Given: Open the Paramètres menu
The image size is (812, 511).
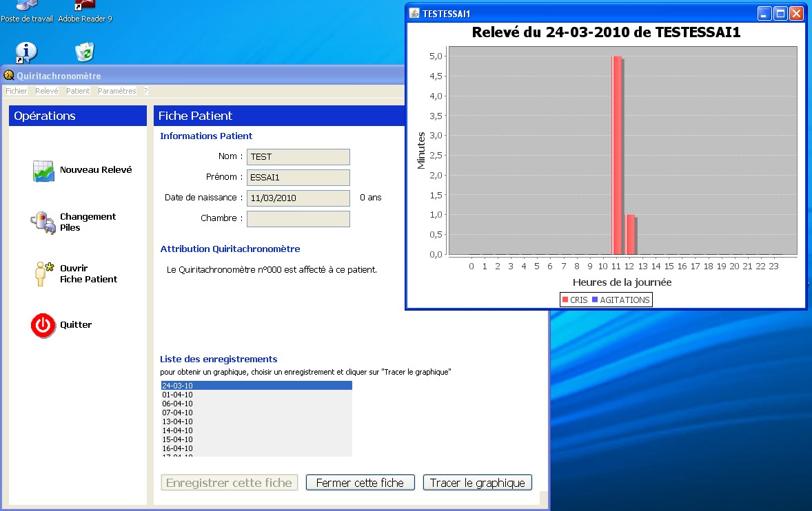Looking at the screenshot, I should pos(116,91).
